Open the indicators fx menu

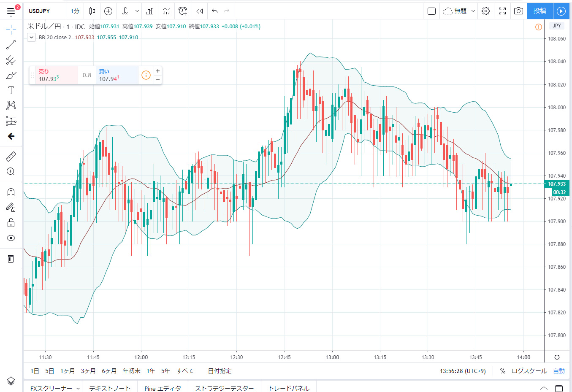[x=125, y=11]
